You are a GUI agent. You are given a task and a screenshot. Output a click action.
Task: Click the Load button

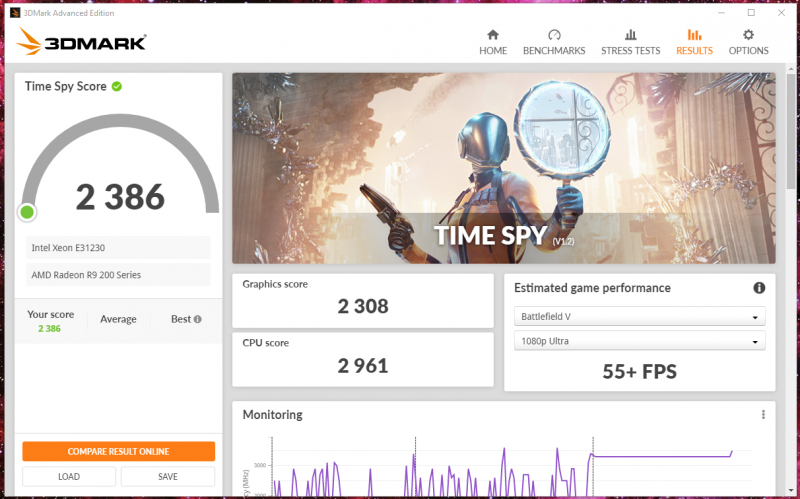click(69, 477)
